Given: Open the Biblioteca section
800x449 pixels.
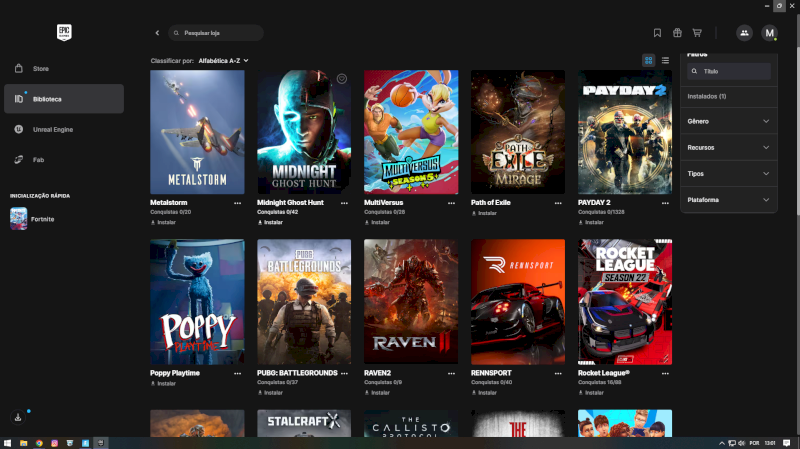Looking at the screenshot, I should point(64,99).
